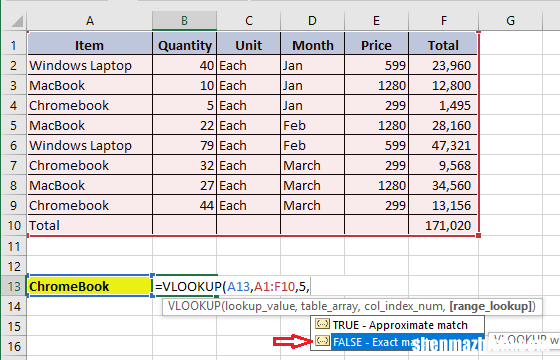Screen dimensions: 560x360
Task: Select quantity cell showing 79
Action: click(184, 145)
